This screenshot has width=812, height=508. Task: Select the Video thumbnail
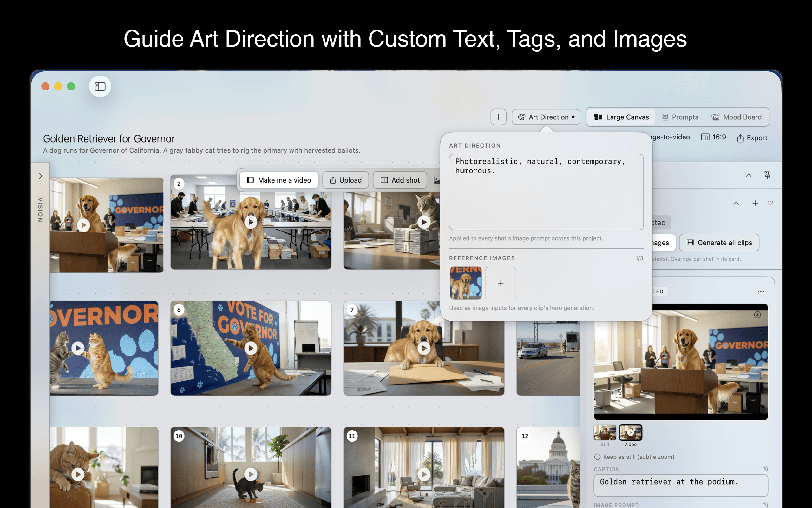[631, 433]
